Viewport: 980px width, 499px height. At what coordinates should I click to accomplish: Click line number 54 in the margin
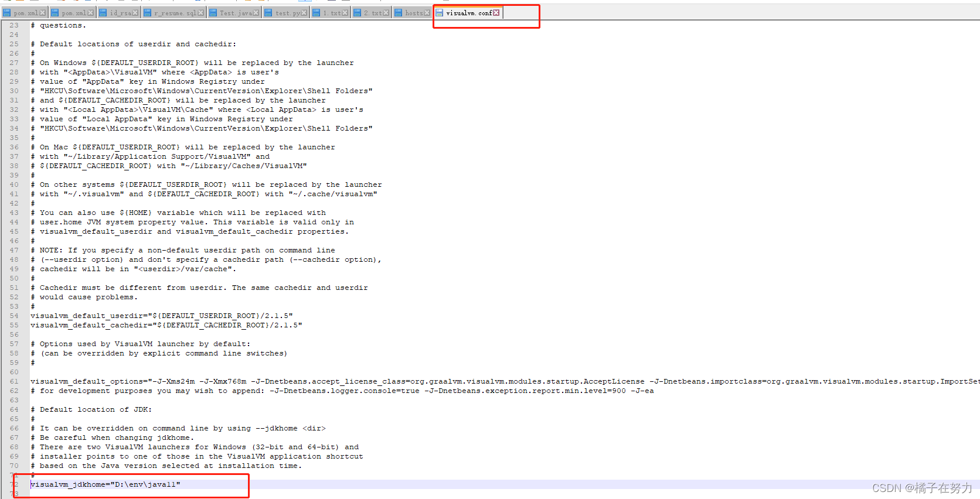(14, 316)
